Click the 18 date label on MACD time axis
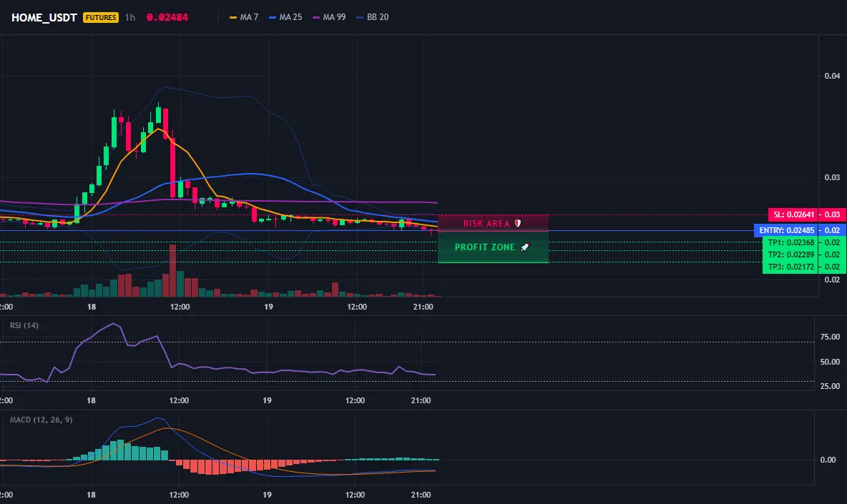Image resolution: width=847 pixels, height=504 pixels. (92, 495)
